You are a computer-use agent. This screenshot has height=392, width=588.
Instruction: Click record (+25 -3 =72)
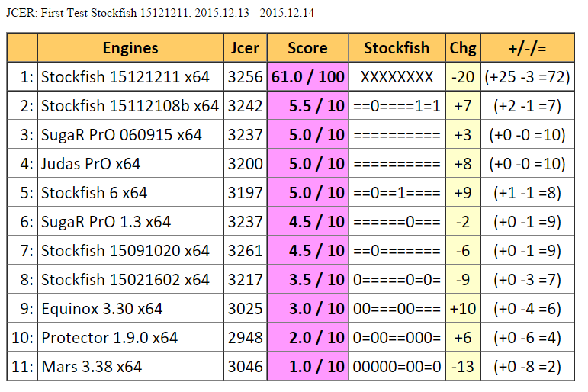click(527, 77)
